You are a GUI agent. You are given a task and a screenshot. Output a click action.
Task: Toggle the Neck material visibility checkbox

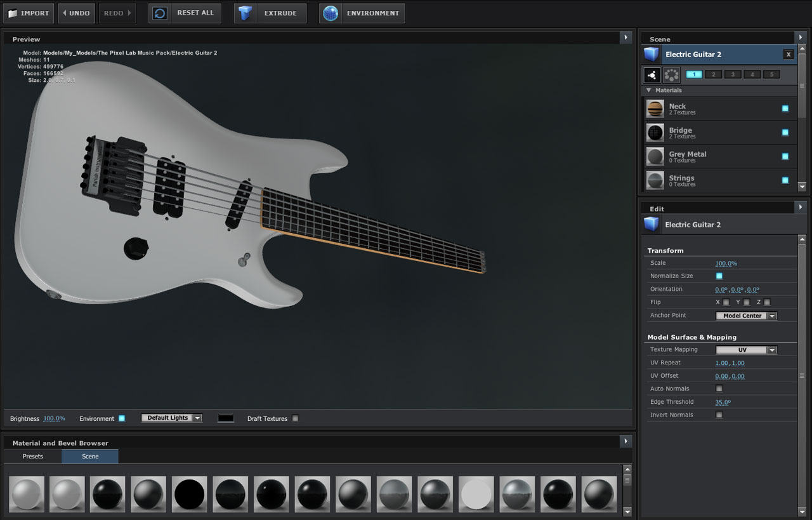[x=785, y=109]
